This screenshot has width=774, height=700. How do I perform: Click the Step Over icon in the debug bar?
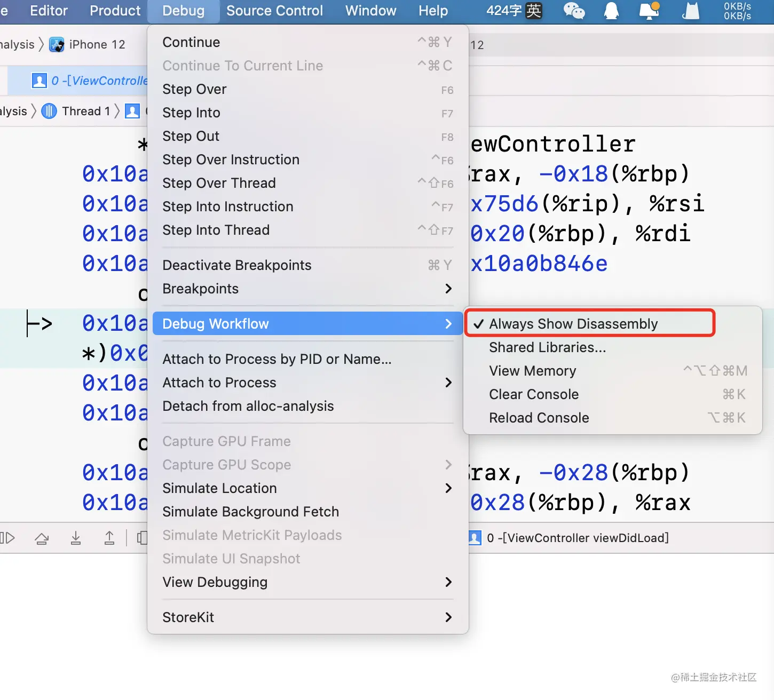pyautogui.click(x=42, y=538)
